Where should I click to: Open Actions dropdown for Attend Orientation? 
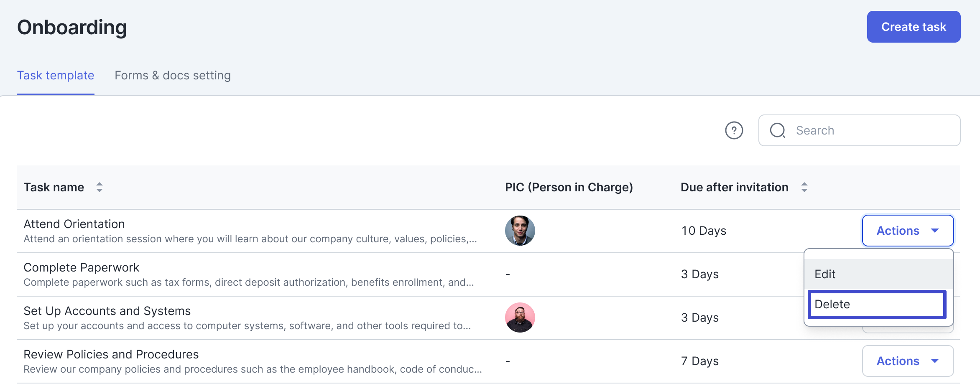coord(908,231)
